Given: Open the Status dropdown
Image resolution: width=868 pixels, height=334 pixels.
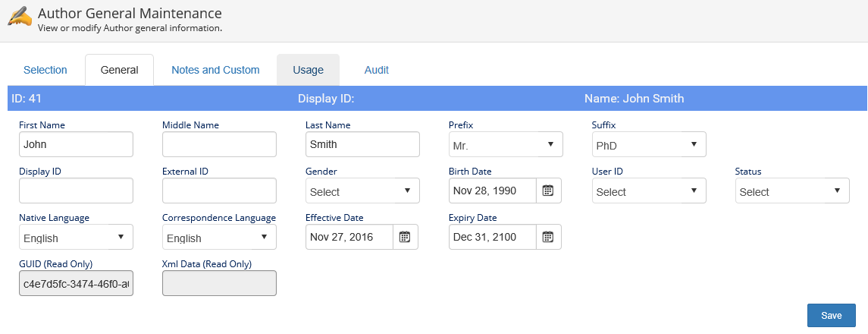Looking at the screenshot, I should [x=792, y=191].
